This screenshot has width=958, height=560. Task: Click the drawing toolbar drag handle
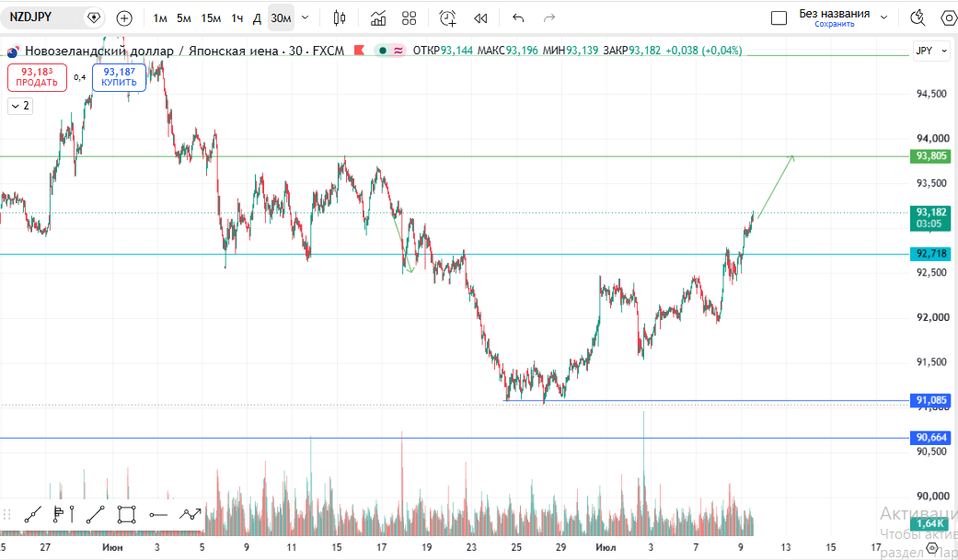7,515
